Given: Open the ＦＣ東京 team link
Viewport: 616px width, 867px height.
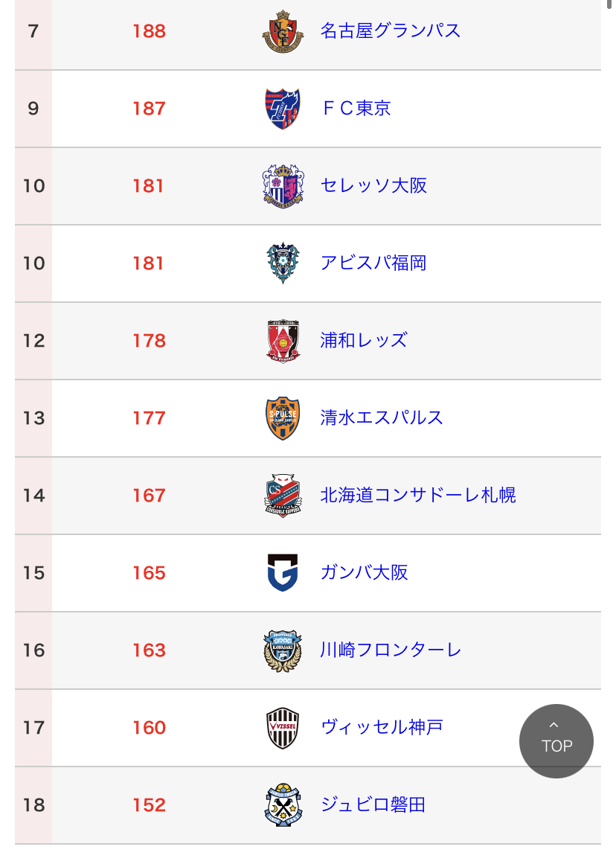Looking at the screenshot, I should pos(356,109).
